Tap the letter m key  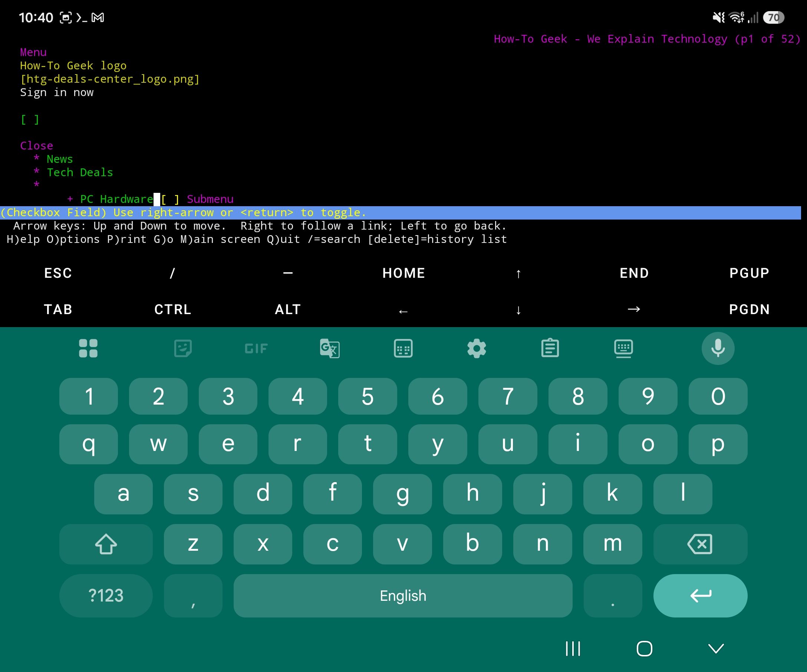(613, 544)
